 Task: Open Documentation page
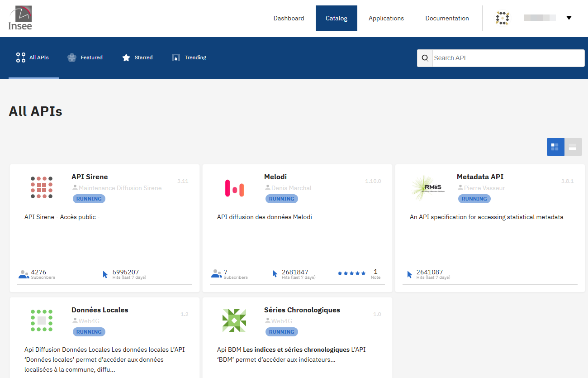[447, 18]
